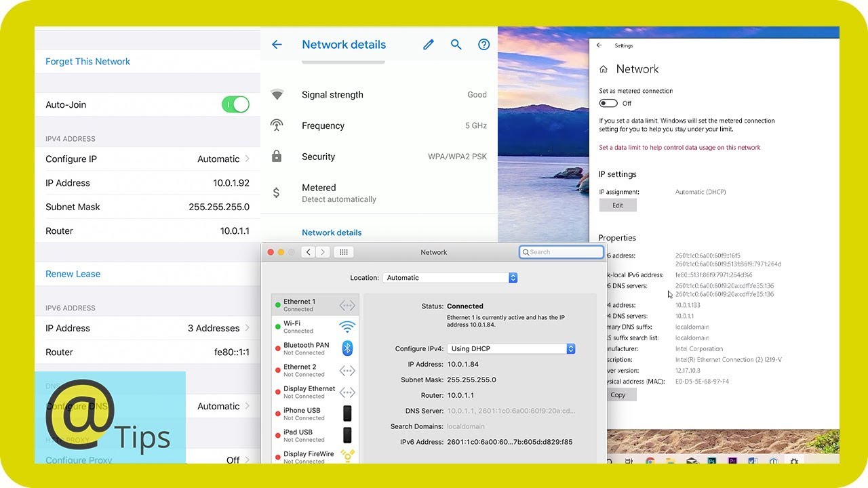Tap the IPv6 Router value fe80::1:1
The image size is (868, 488).
(232, 352)
